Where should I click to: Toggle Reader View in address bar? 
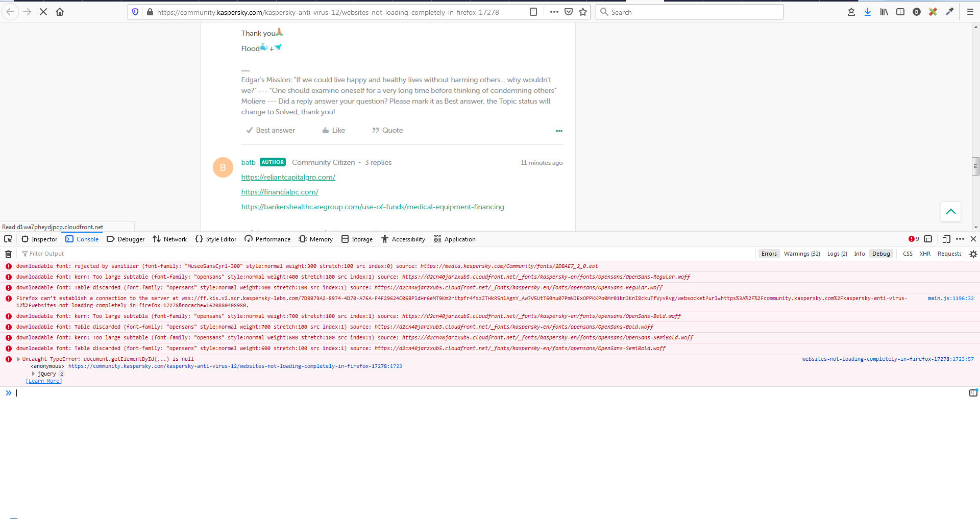[533, 12]
